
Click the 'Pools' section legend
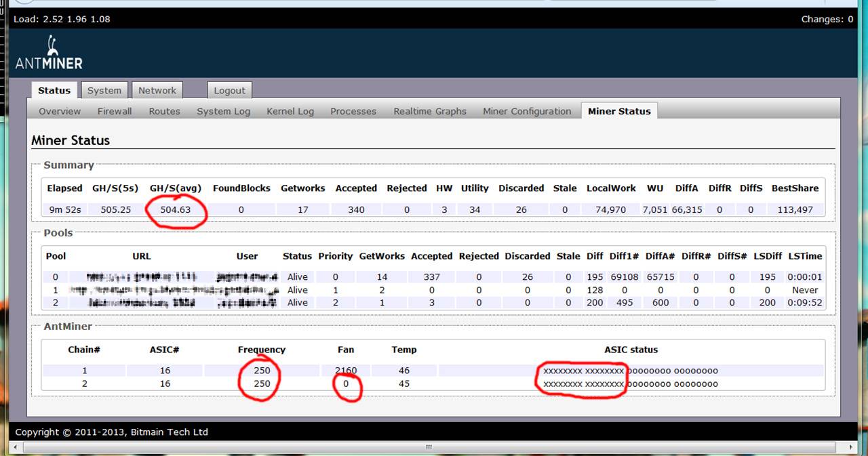click(58, 232)
